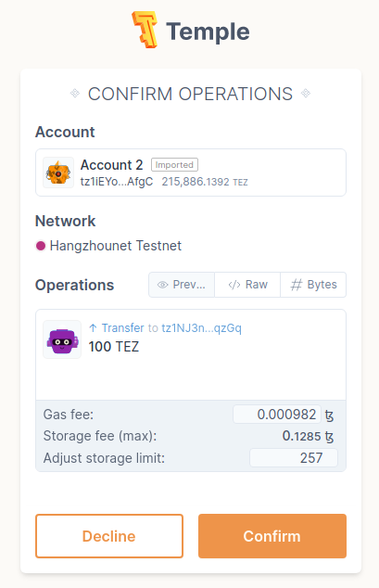Click the Hangzhounet Testnet network label

(115, 246)
